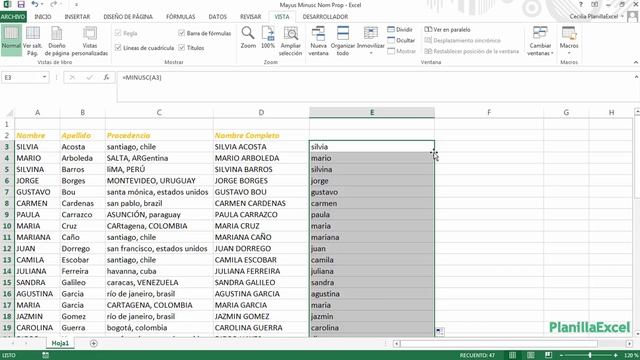The width and height of the screenshot is (640, 360).
Task: Open Page Break Preview (Ver salt. Pág.)
Action: 33,41
